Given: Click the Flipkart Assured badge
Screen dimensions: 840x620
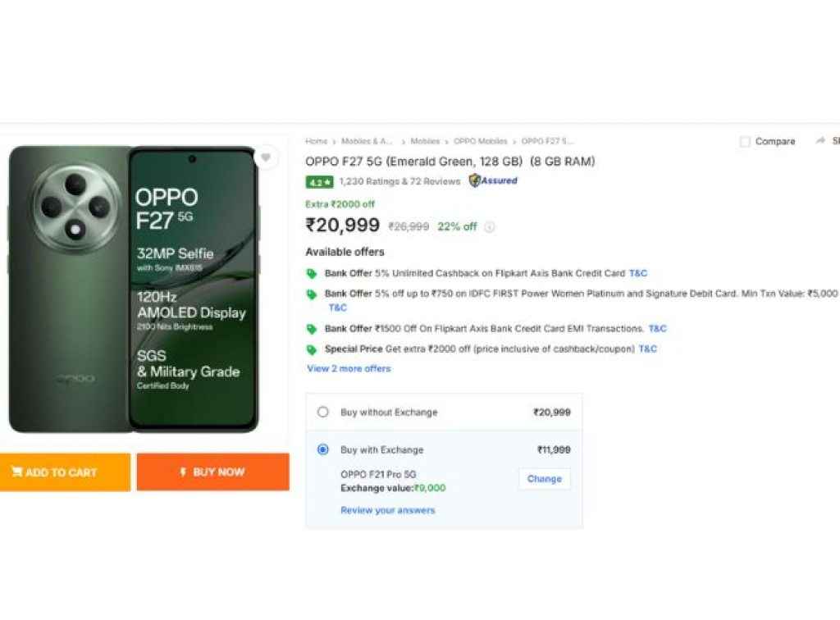Looking at the screenshot, I should tap(493, 180).
